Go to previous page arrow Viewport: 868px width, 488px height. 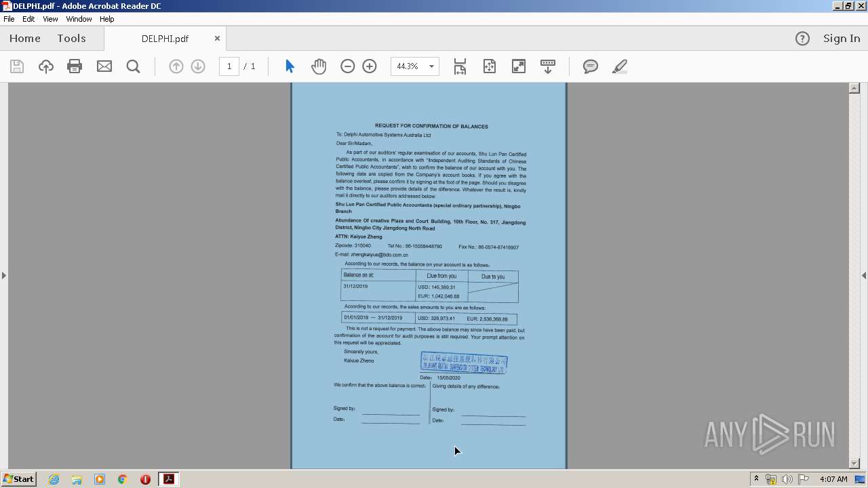click(x=176, y=66)
